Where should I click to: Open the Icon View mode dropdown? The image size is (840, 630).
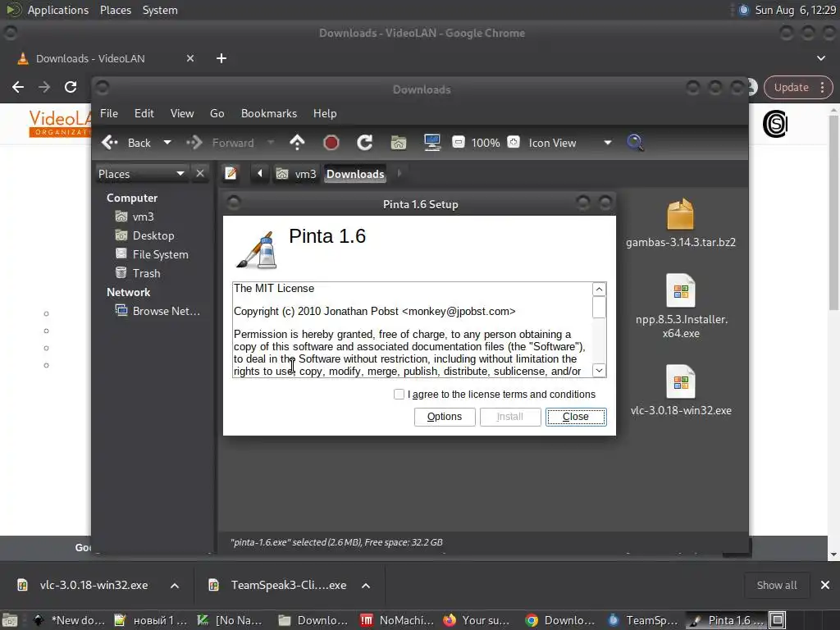[569, 143]
